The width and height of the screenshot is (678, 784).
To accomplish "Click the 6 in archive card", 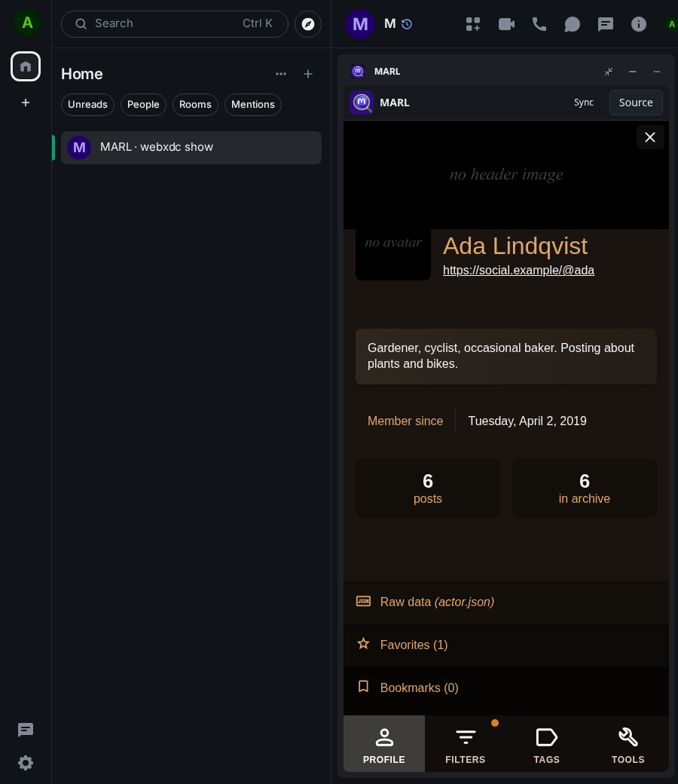I will click(x=585, y=488).
